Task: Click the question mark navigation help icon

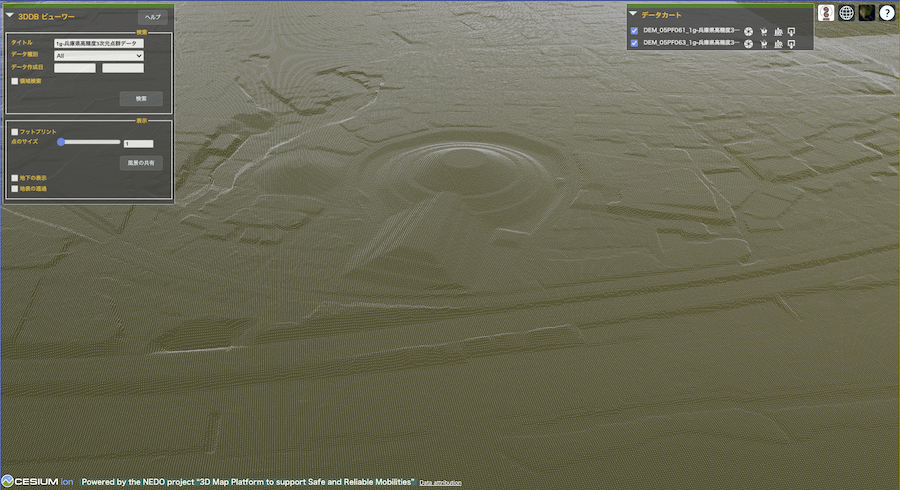Action: pos(887,13)
